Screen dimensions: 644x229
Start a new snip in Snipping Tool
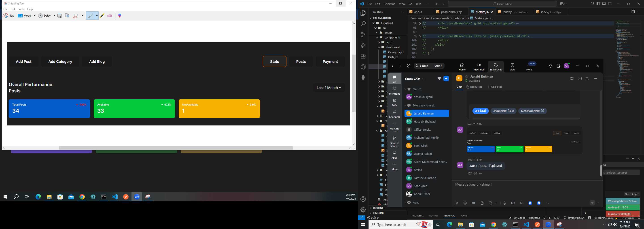click(8, 16)
